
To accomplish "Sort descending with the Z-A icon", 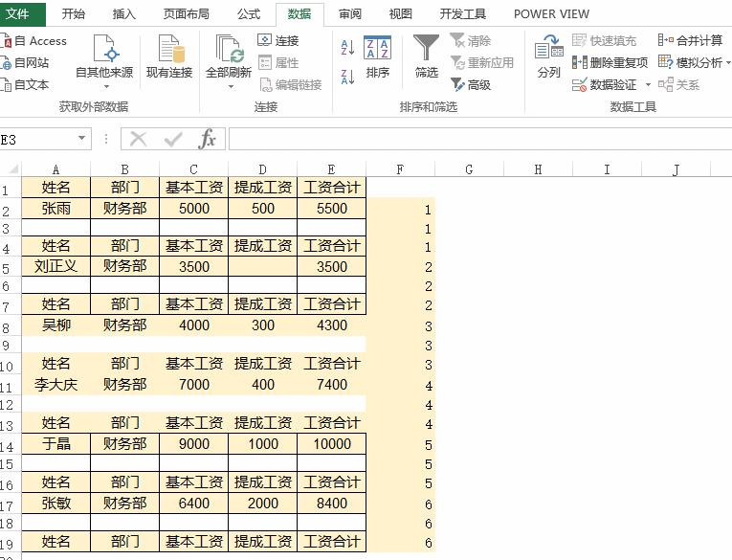I will coord(347,77).
